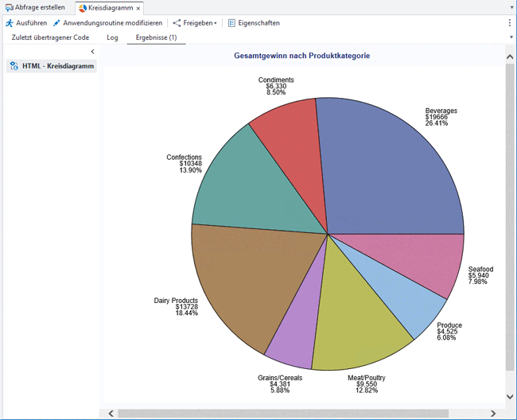Click the vertical scrollbar down arrow
517x420 pixels.
(510, 400)
